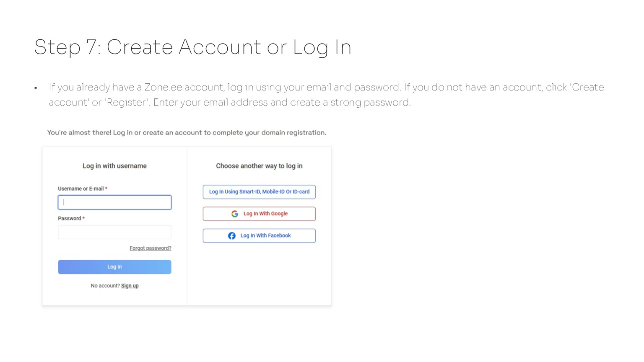Choose Log In Using Smart-ID, Mobile-ID Or ID-card
The image size is (644, 362).
coord(259,192)
